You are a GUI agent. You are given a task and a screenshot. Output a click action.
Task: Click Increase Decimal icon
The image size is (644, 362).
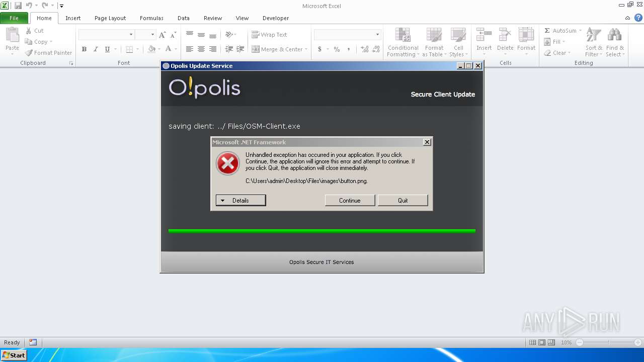point(365,49)
